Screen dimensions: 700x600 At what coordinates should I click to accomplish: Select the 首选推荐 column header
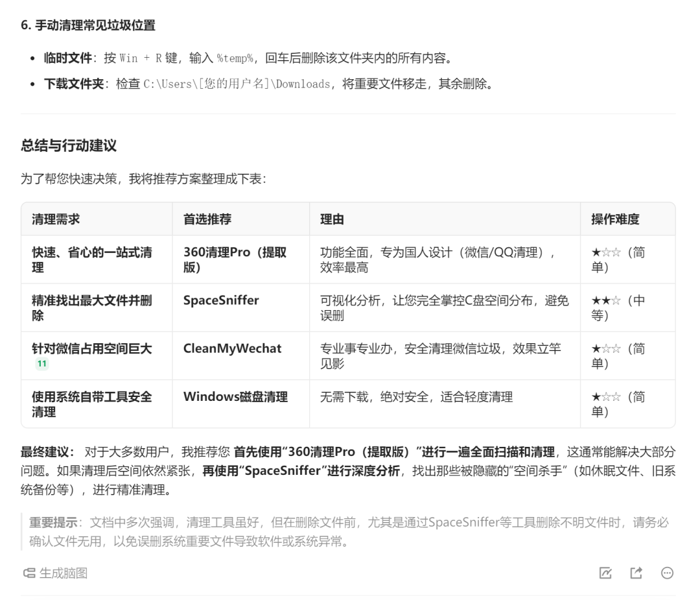[x=241, y=219]
